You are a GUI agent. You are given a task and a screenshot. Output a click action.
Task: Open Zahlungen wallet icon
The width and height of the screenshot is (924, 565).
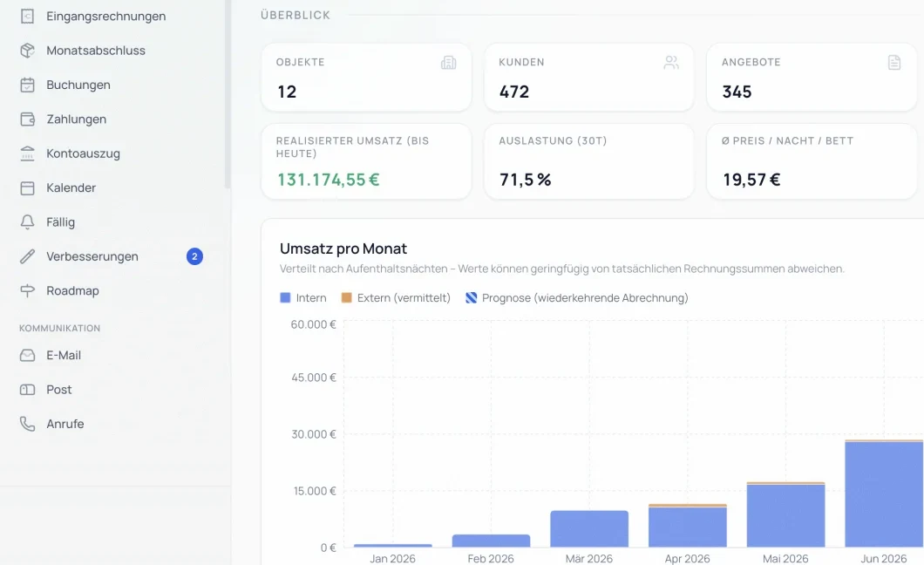click(x=27, y=119)
